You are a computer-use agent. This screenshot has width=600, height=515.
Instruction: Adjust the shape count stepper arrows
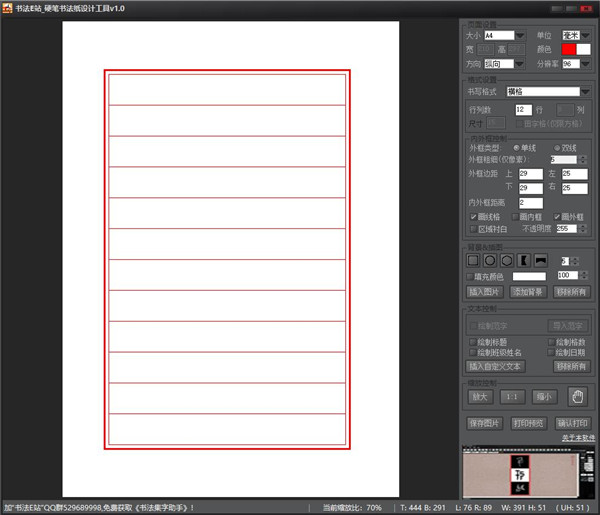(x=575, y=261)
